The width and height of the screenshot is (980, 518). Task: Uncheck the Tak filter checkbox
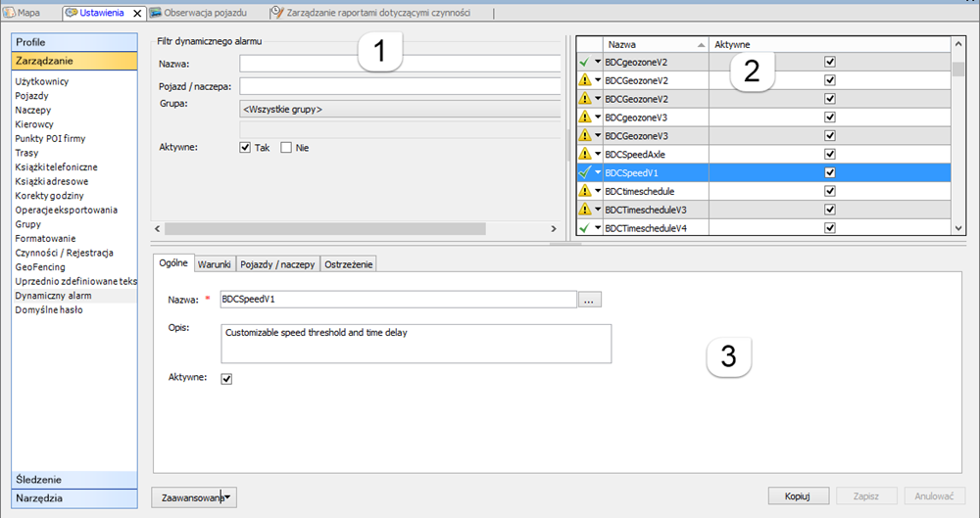[245, 148]
